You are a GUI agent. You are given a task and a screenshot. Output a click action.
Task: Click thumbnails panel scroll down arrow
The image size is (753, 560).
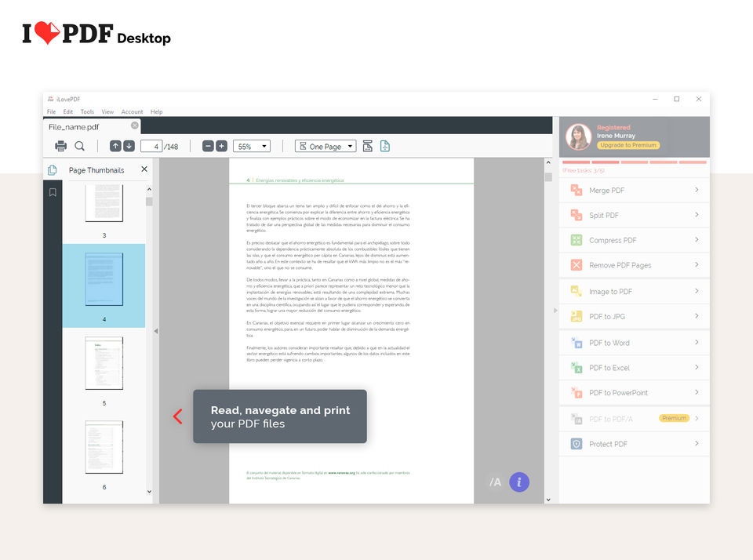(149, 491)
